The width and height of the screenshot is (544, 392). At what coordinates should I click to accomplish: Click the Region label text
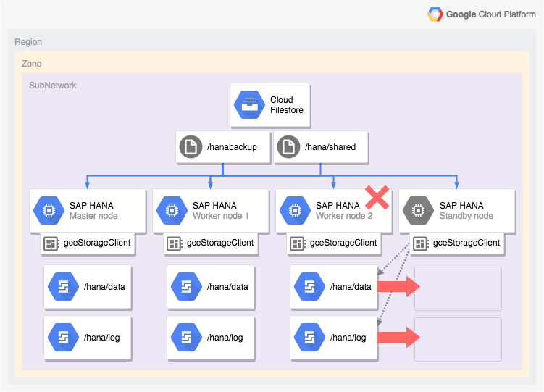coord(28,42)
